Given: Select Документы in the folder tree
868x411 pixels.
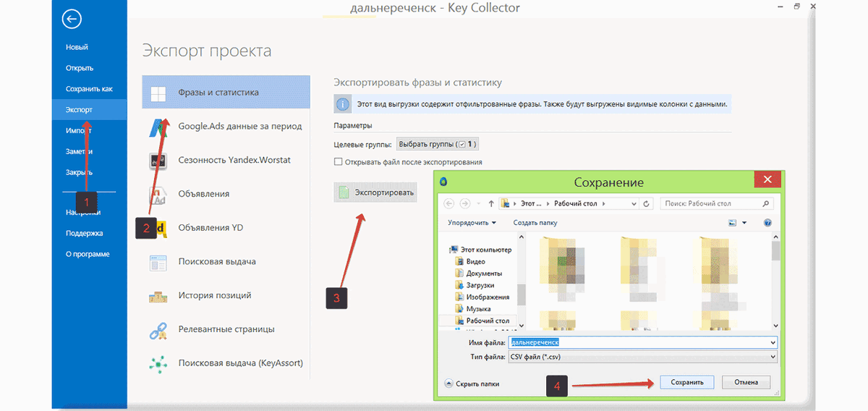Looking at the screenshot, I should coord(478,274).
